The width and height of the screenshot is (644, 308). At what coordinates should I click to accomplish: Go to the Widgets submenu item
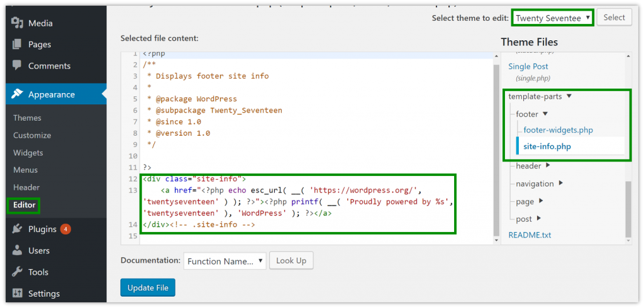(28, 153)
